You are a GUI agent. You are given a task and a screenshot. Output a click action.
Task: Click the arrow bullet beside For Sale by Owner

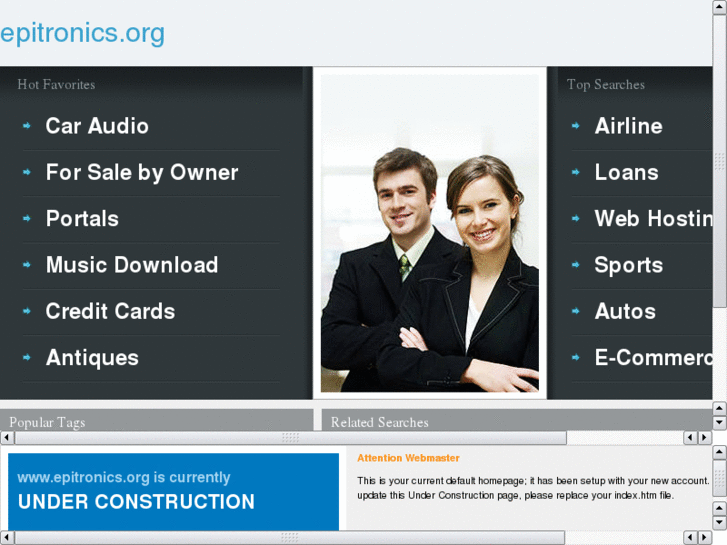point(27,172)
